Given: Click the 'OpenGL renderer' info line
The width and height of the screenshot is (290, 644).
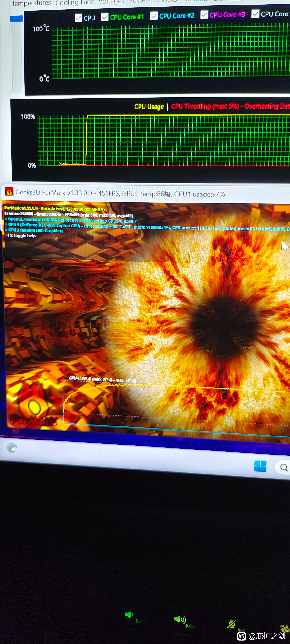Looking at the screenshot, I should tap(71, 220).
